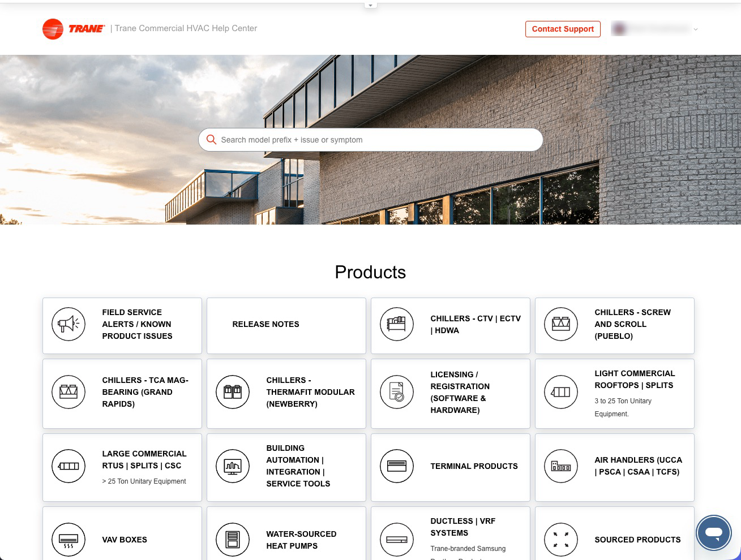This screenshot has width=741, height=560.
Task: Click the Licensing Registration document icon
Action: [x=397, y=392]
